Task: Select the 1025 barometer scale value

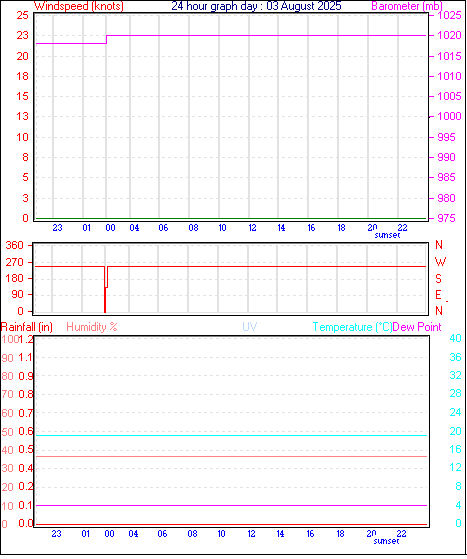Action: (449, 15)
